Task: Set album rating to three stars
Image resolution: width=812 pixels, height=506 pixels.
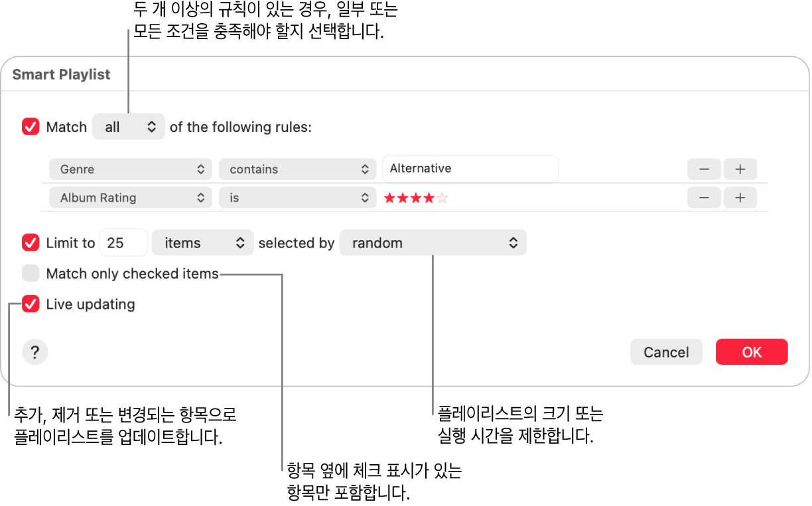Action: 416,198
